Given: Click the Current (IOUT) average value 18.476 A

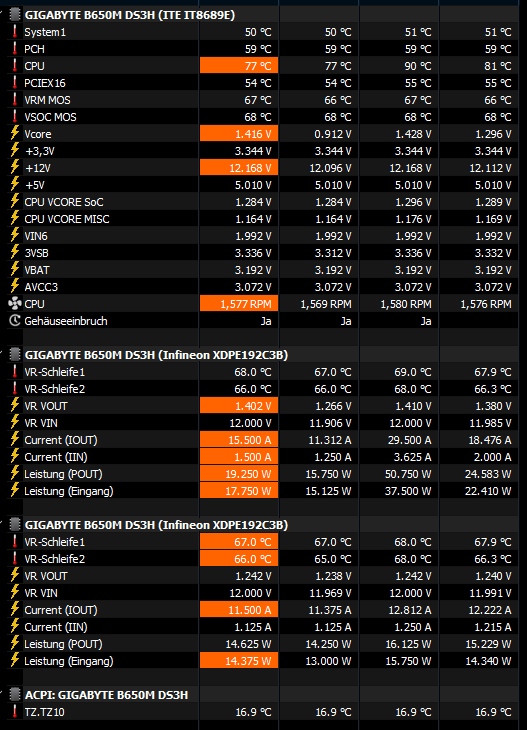Looking at the screenshot, I should point(490,440).
